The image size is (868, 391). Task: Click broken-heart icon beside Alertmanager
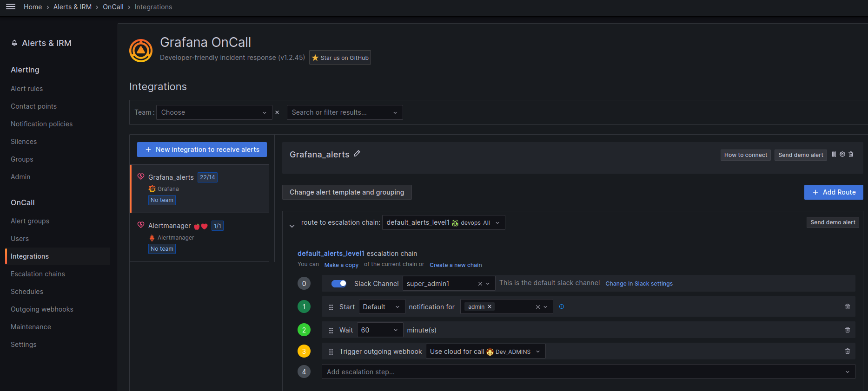pyautogui.click(x=141, y=225)
